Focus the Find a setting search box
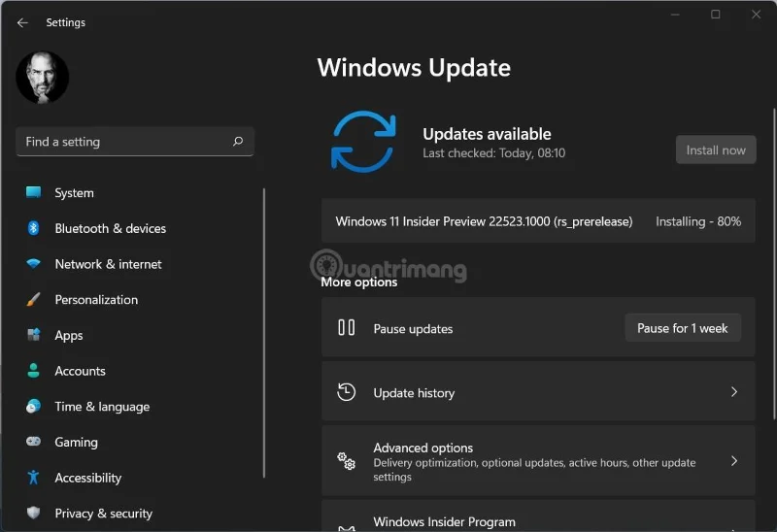The height and width of the screenshot is (532, 777). pos(135,142)
